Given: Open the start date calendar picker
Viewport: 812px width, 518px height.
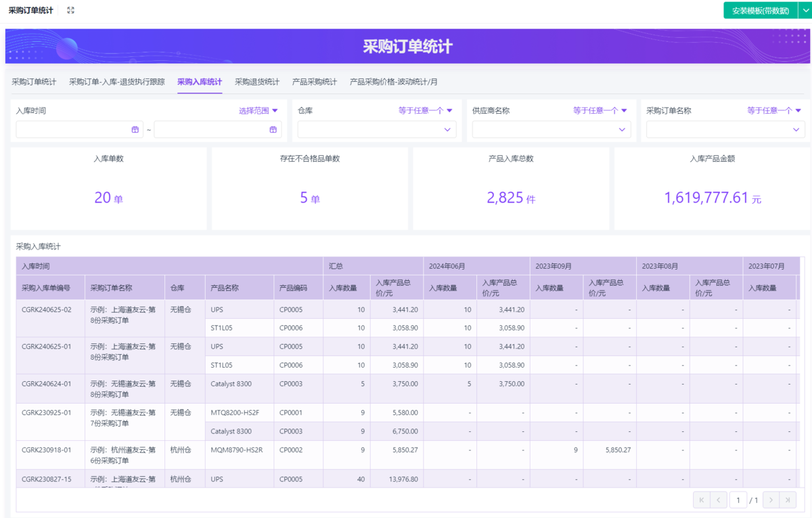Looking at the screenshot, I should pyautogui.click(x=135, y=129).
